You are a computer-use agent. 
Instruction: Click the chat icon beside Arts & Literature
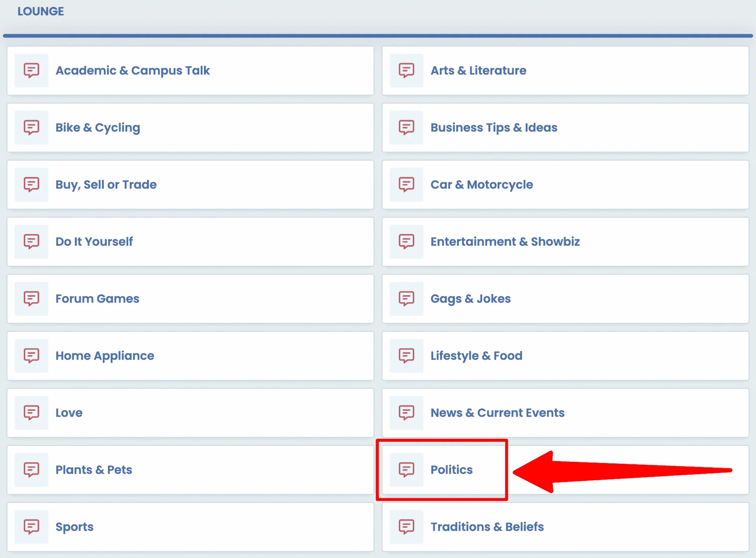(406, 70)
